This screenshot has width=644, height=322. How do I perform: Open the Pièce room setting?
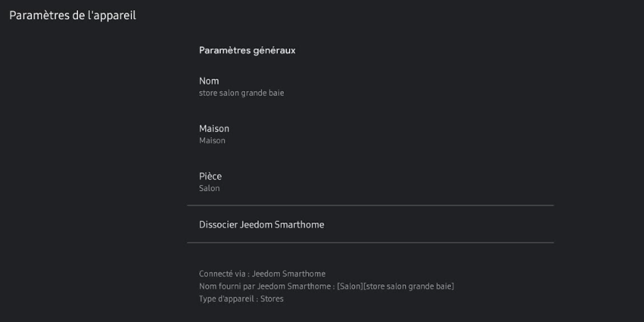(x=370, y=182)
